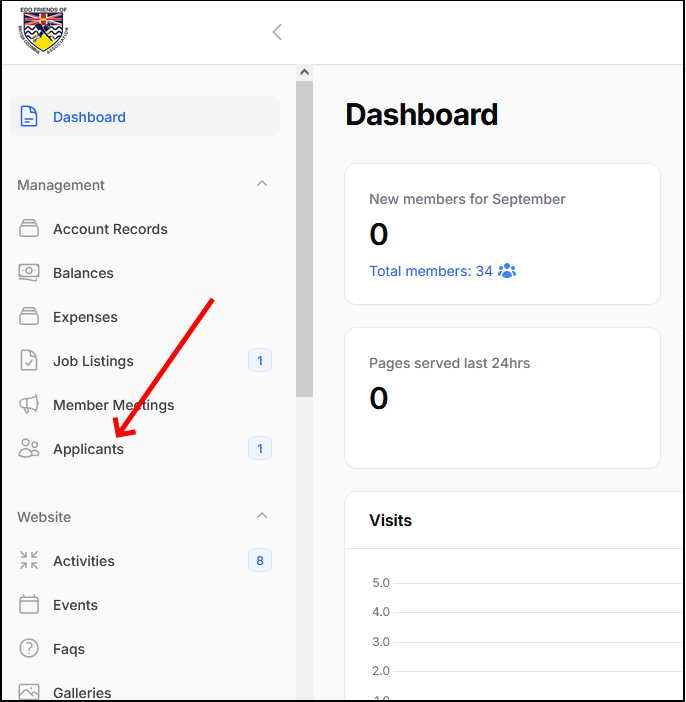Viewport: 686px width, 702px height.
Task: Open the Dashboard menu item
Action: pyautogui.click(x=89, y=117)
